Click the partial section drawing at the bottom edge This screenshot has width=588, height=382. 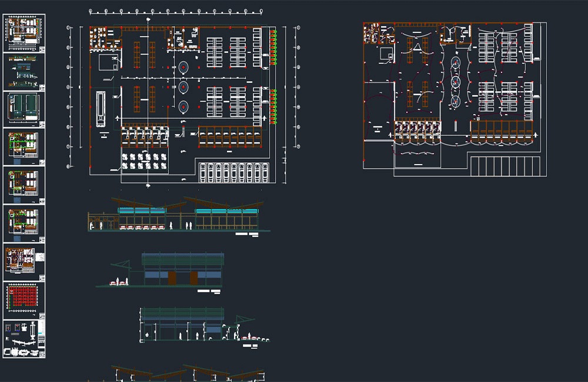(176, 373)
